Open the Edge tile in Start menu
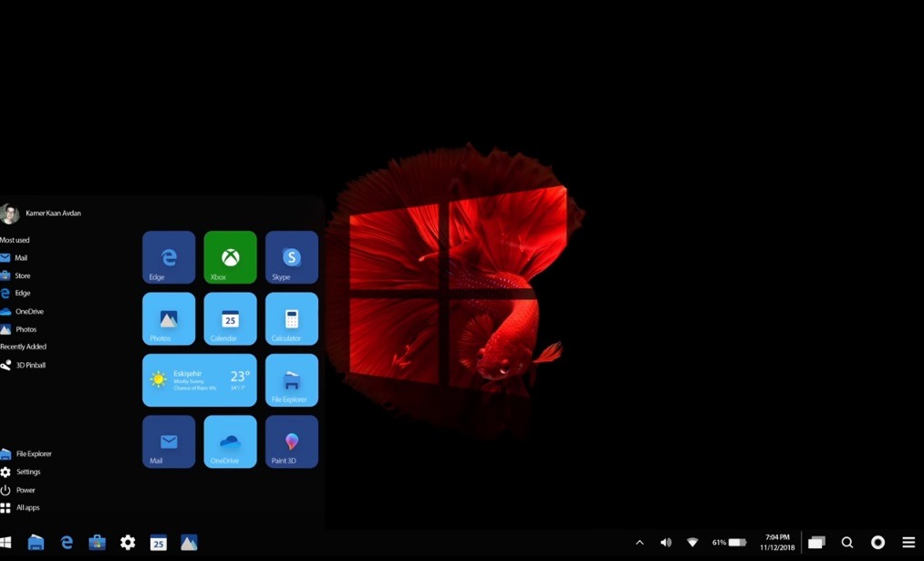 [x=169, y=257]
